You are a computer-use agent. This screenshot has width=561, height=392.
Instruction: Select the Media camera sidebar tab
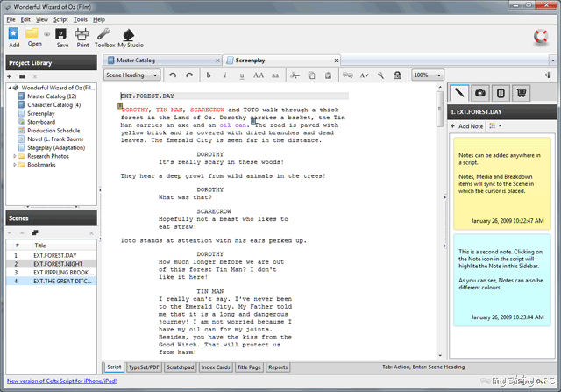tap(480, 93)
